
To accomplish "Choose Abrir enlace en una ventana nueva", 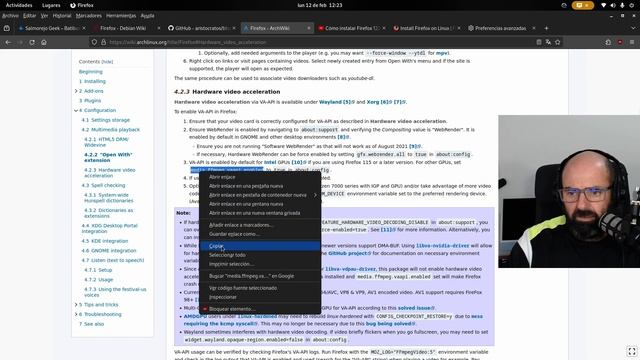I will pyautogui.click(x=260, y=204).
